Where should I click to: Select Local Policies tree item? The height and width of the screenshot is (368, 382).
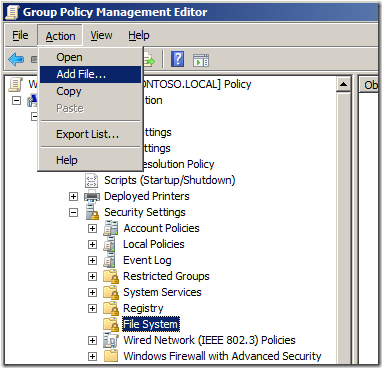(154, 244)
